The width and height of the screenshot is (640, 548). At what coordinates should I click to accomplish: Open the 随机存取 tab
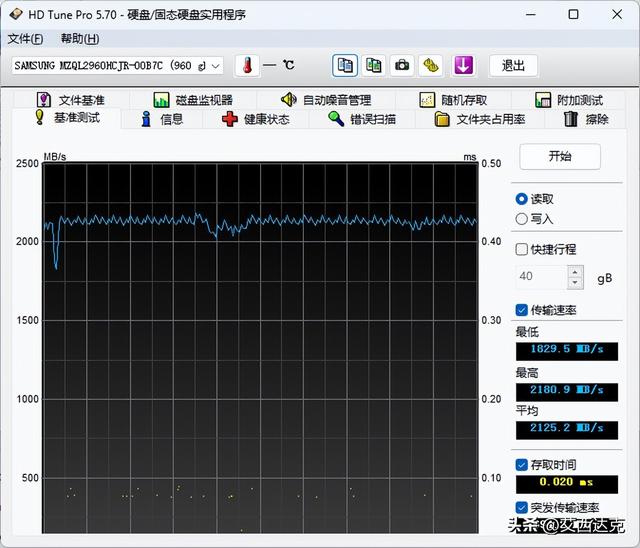click(453, 100)
